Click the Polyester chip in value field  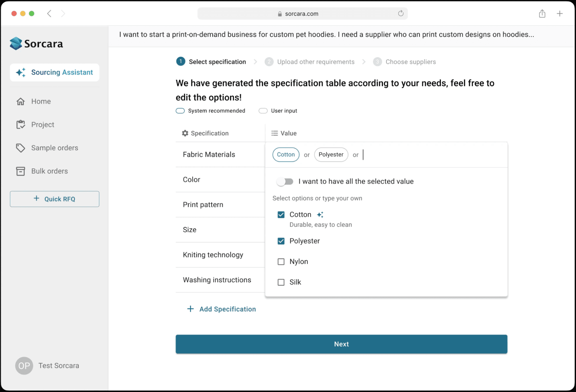click(331, 155)
